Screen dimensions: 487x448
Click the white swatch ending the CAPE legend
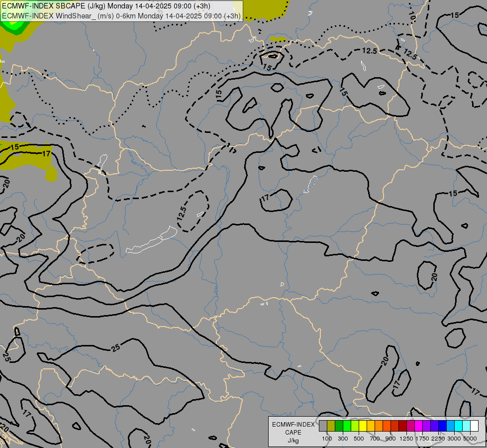click(x=474, y=426)
